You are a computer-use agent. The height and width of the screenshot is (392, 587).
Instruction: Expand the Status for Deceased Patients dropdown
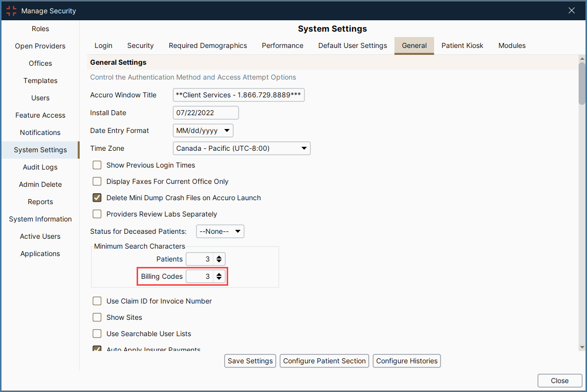(x=237, y=231)
